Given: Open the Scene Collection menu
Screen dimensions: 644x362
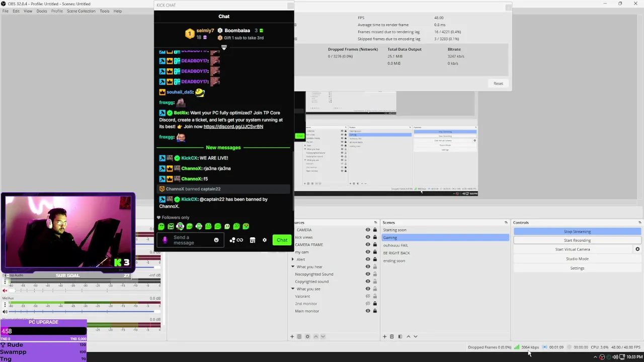Looking at the screenshot, I should (81, 11).
